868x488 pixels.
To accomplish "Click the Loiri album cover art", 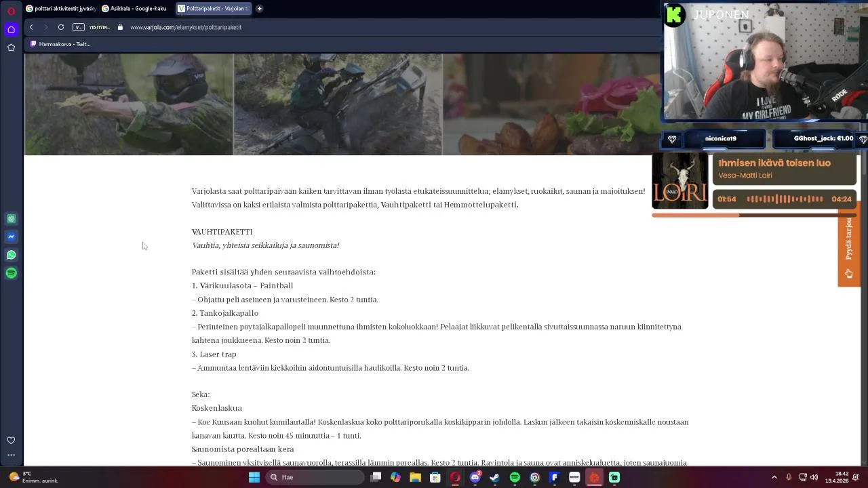I will pyautogui.click(x=680, y=180).
